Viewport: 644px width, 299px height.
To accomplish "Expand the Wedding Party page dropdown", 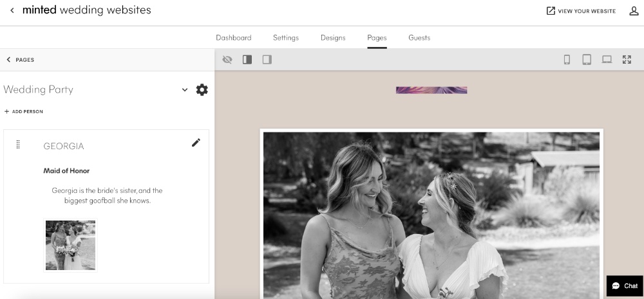I will click(x=185, y=89).
